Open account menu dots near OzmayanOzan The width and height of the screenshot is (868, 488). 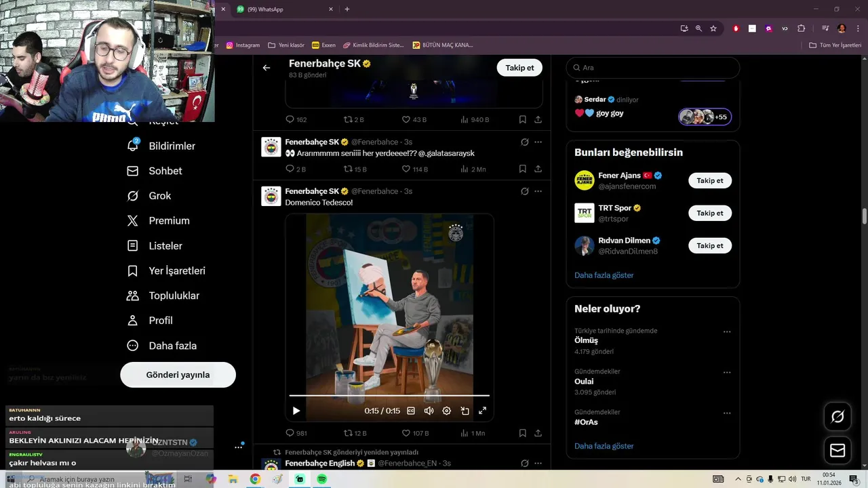point(238,447)
